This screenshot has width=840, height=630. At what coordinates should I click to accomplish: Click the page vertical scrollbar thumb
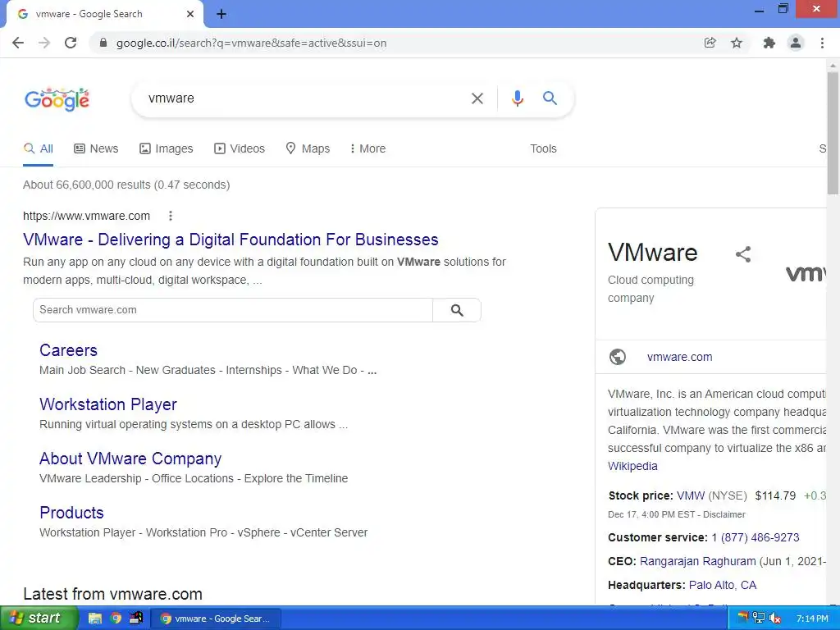(833, 133)
